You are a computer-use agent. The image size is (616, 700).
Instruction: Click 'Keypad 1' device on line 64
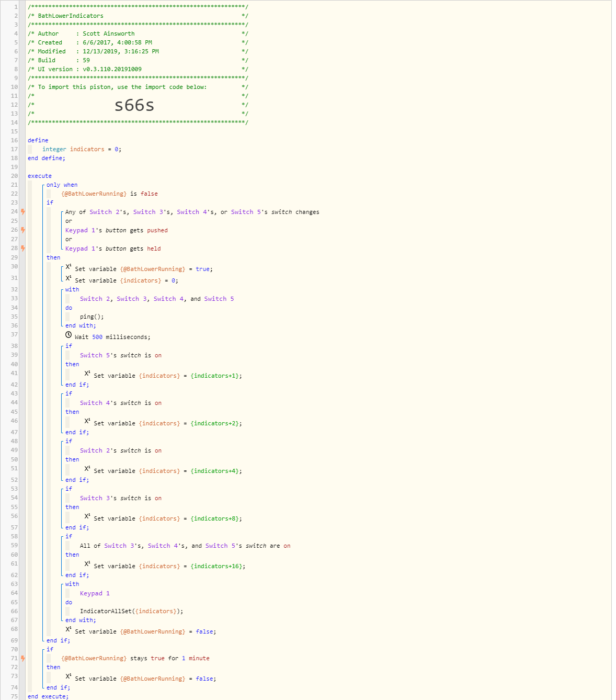95,593
